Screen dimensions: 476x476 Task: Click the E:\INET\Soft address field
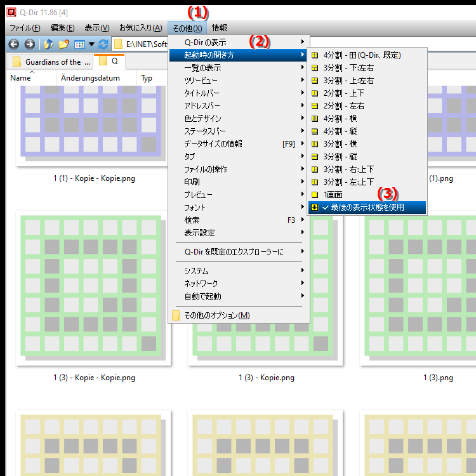click(x=147, y=44)
